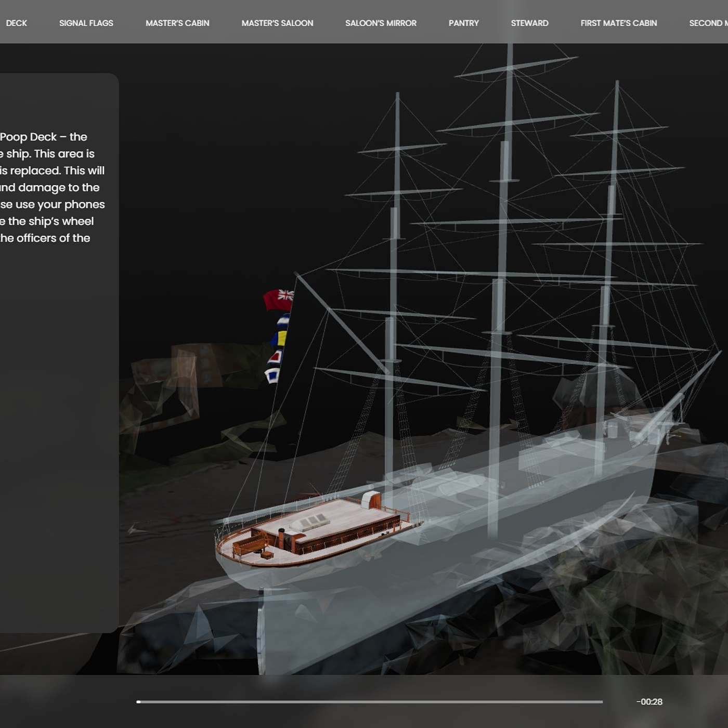Open the PANTRY tab

464,23
